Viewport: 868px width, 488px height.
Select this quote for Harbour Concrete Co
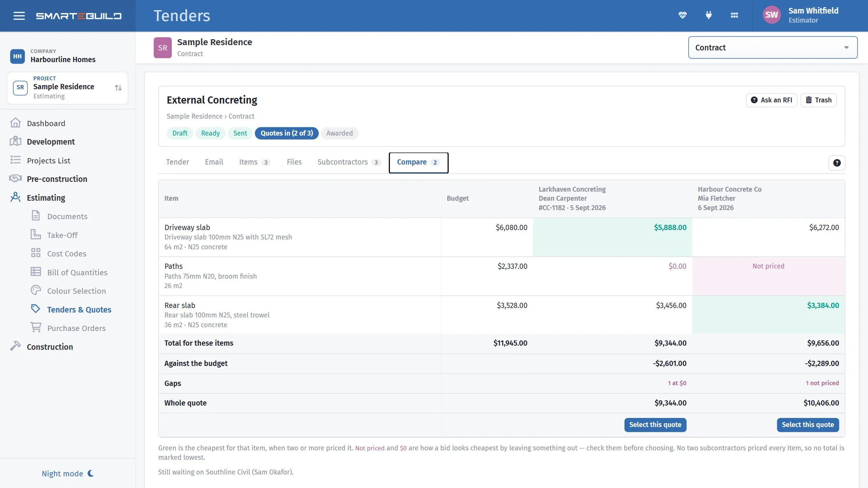808,425
